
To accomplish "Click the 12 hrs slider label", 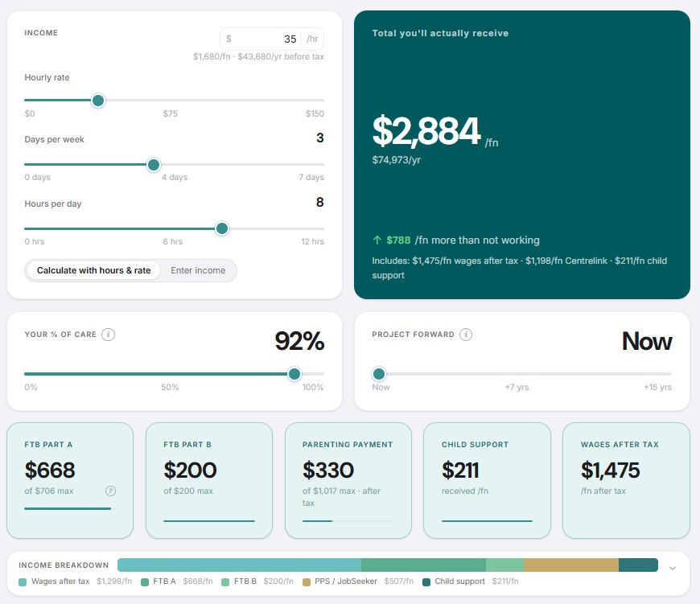I will coord(312,242).
